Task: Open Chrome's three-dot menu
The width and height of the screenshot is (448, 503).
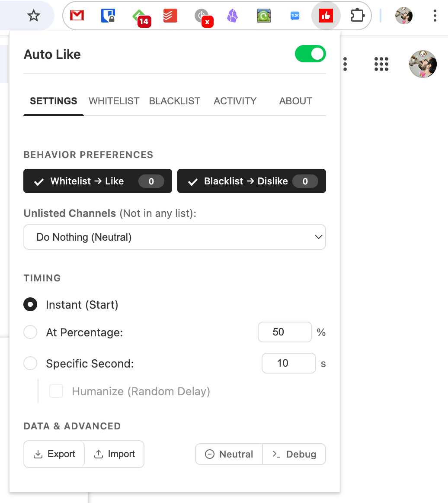Action: pyautogui.click(x=435, y=16)
